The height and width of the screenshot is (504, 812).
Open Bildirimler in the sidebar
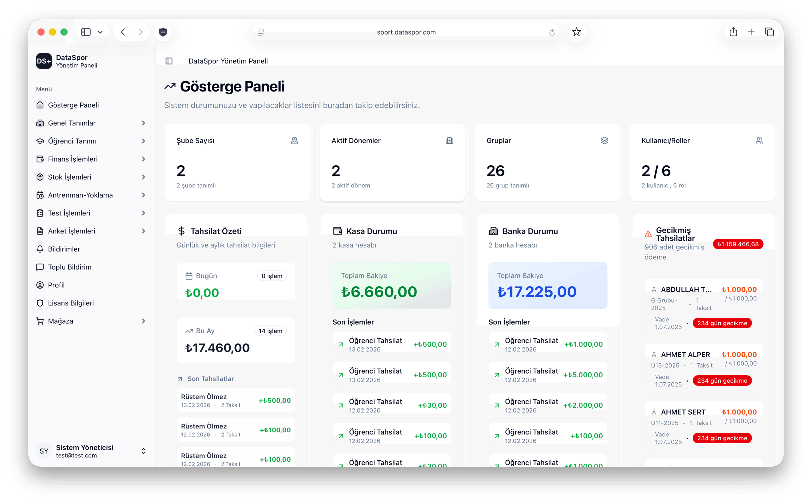[x=64, y=249]
